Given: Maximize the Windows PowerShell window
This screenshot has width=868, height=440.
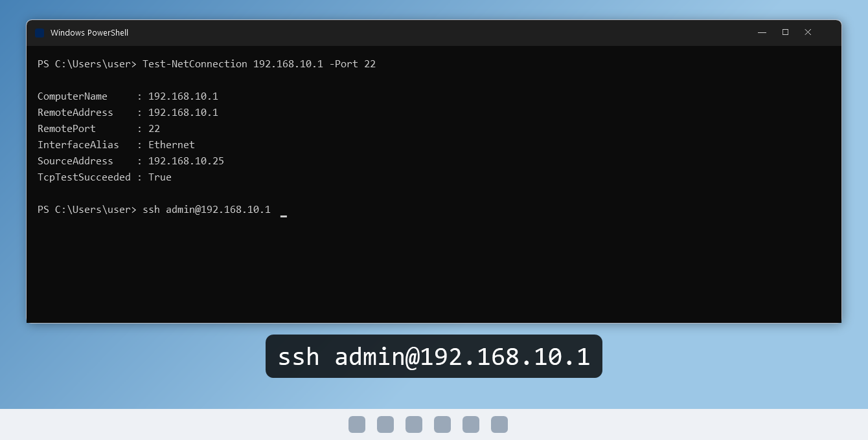Looking at the screenshot, I should point(785,32).
